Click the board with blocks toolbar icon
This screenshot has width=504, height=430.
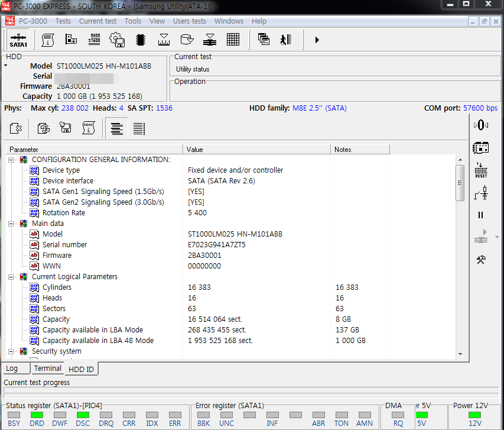pyautogui.click(x=71, y=39)
